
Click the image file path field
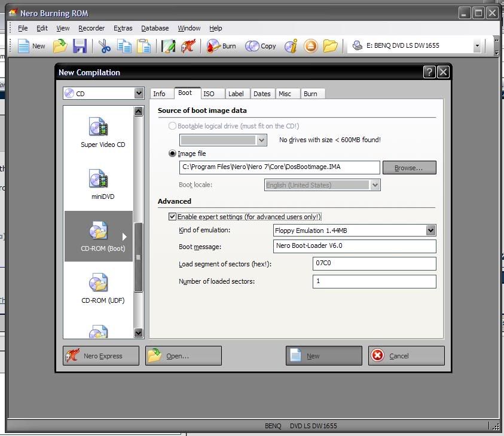click(279, 167)
